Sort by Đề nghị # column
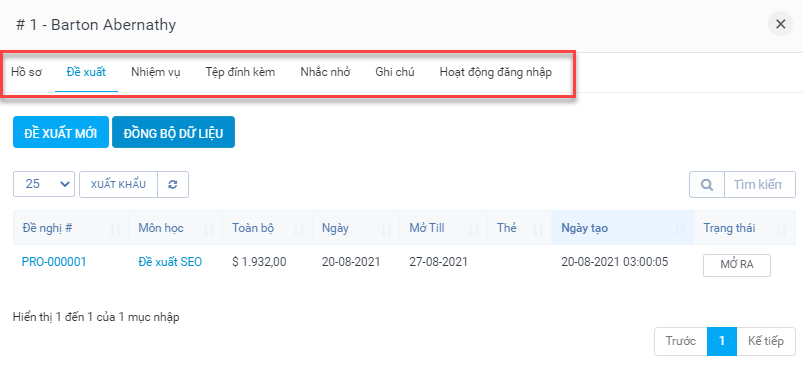Viewport: 803px width, 372px height. [71, 228]
